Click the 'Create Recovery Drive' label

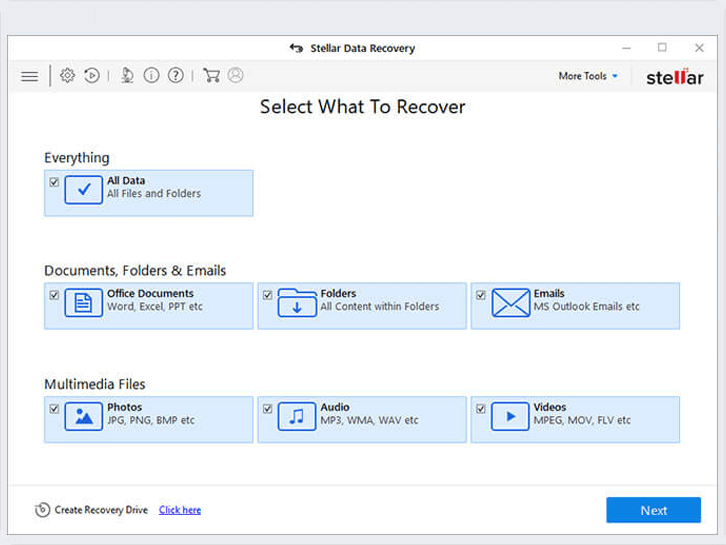(101, 510)
